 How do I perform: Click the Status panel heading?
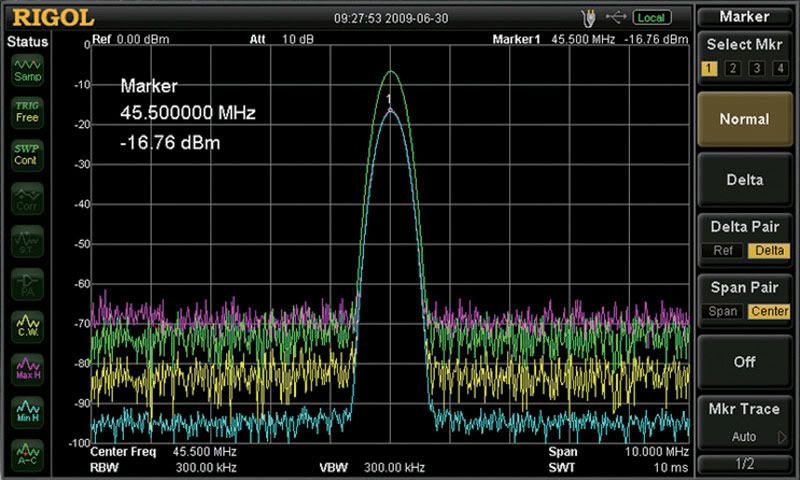pos(28,41)
